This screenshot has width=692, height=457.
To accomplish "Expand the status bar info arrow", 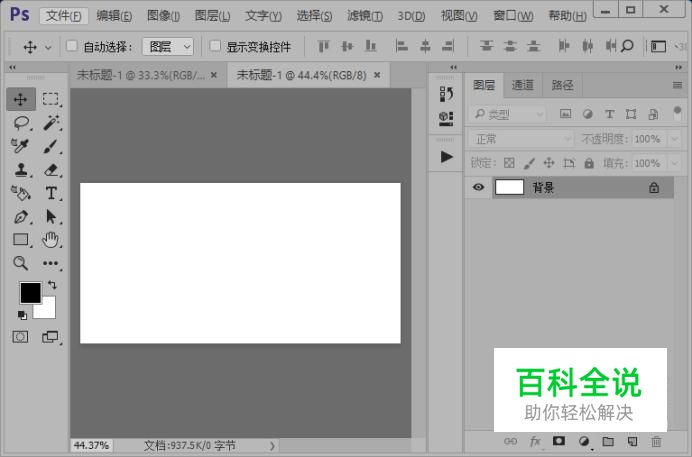I will click(x=272, y=446).
